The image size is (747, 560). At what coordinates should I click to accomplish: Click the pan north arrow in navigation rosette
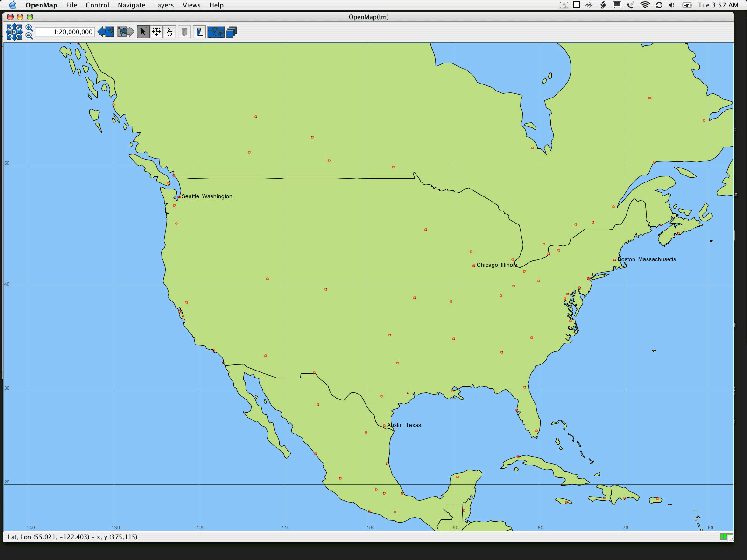point(14,26)
